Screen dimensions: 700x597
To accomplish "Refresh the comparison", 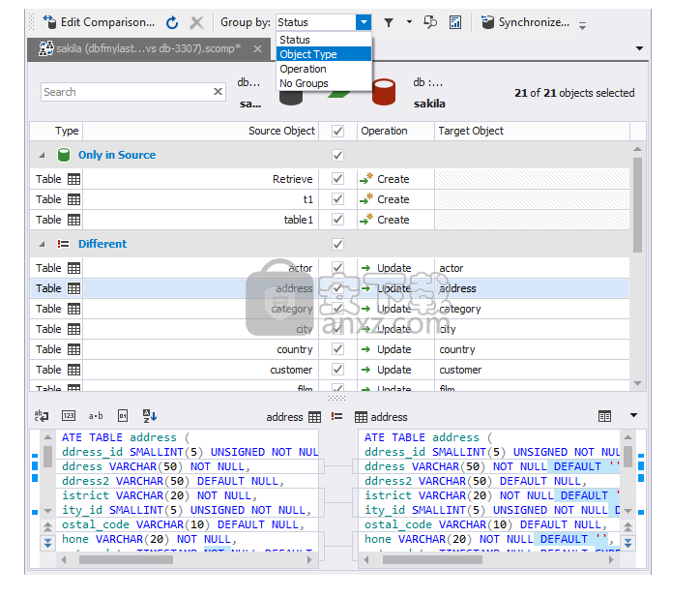I will [x=172, y=22].
